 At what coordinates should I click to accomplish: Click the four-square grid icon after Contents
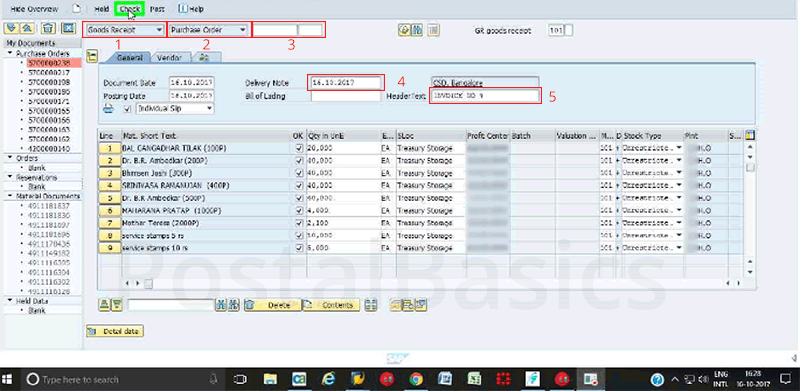point(371,305)
